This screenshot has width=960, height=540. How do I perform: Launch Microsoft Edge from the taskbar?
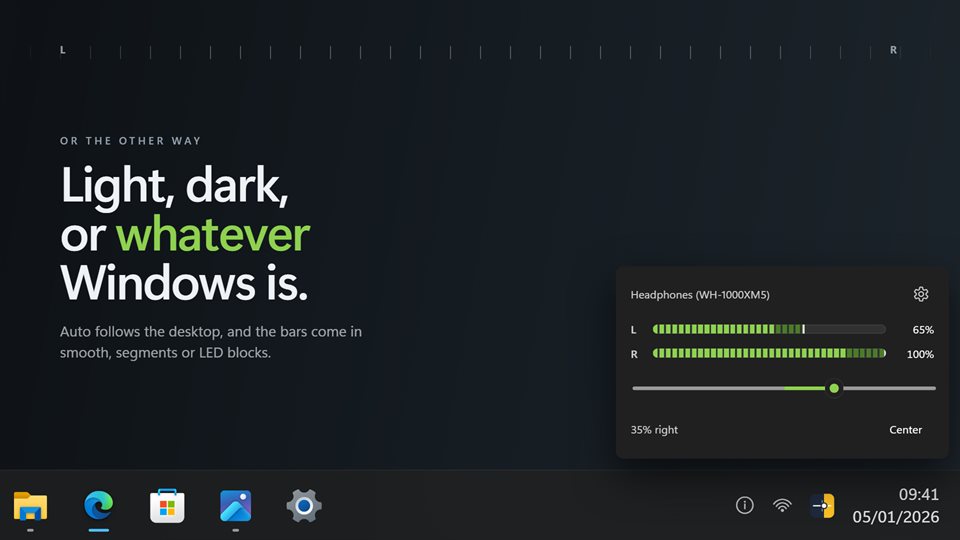point(99,506)
